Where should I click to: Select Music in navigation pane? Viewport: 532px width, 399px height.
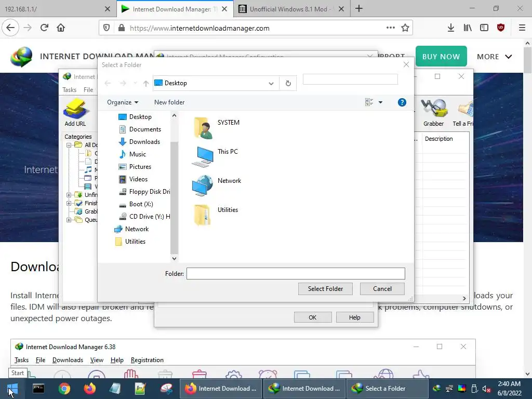pos(132,154)
